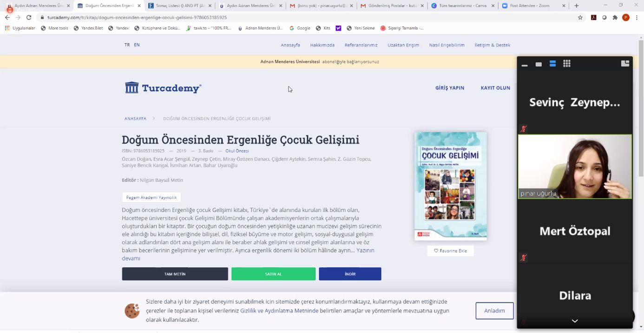Viewport: 644px width, 333px height.
Task: Click the book cover thumbnail
Action: click(x=450, y=186)
